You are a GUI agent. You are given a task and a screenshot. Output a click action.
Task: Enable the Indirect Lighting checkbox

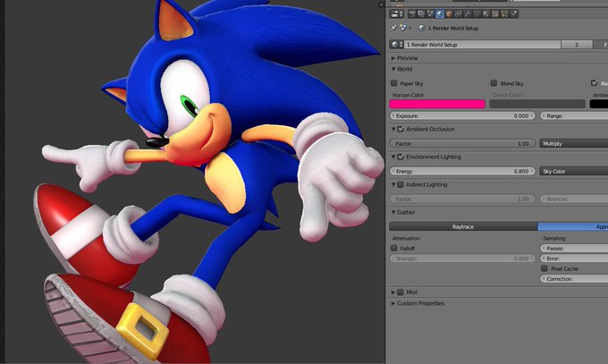[x=401, y=184]
